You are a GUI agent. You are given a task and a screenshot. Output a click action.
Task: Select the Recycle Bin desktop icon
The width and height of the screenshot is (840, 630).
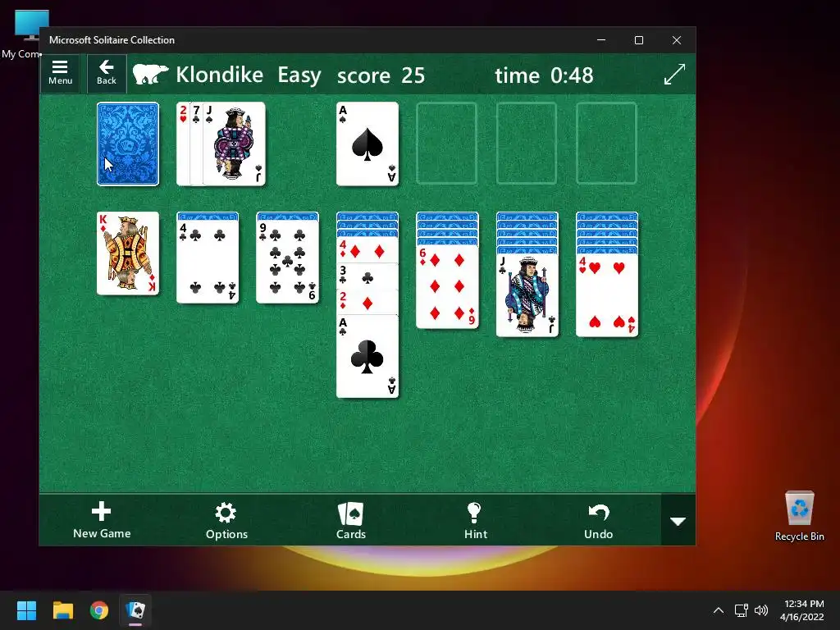click(799, 517)
